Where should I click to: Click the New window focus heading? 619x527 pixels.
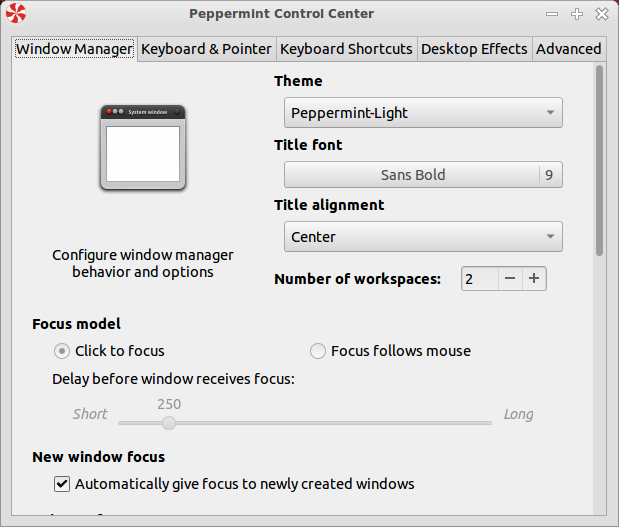pos(99,457)
